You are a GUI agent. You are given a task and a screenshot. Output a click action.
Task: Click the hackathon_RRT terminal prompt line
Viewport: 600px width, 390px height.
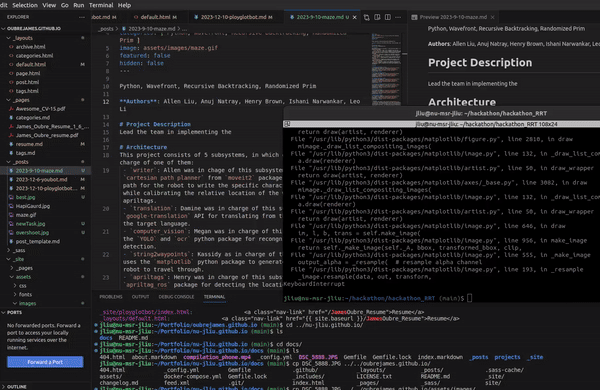[x=378, y=298]
